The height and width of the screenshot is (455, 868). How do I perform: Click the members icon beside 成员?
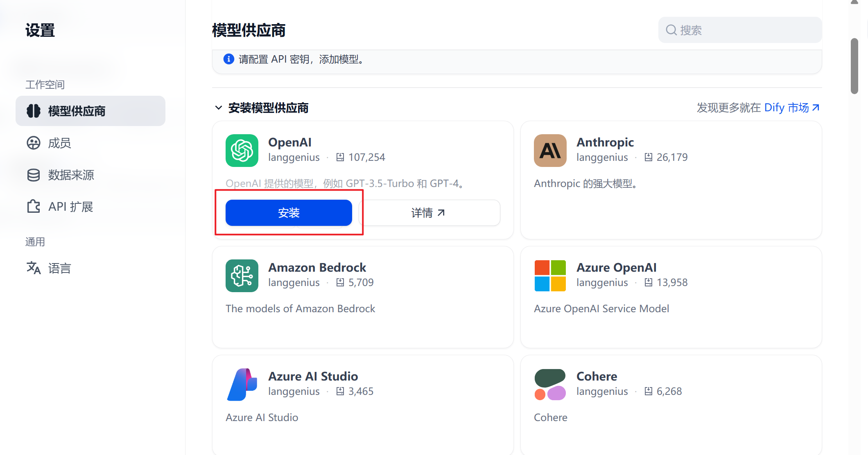34,143
